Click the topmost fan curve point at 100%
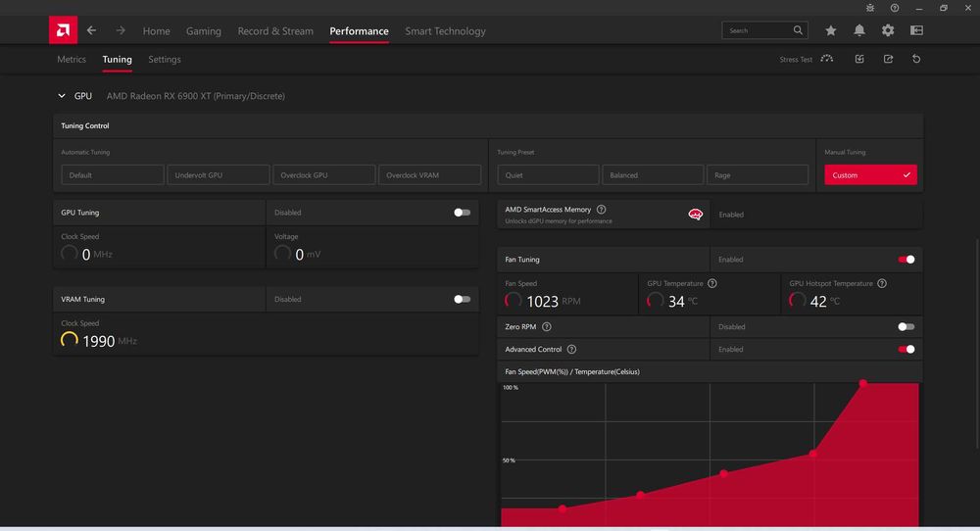 coord(863,383)
